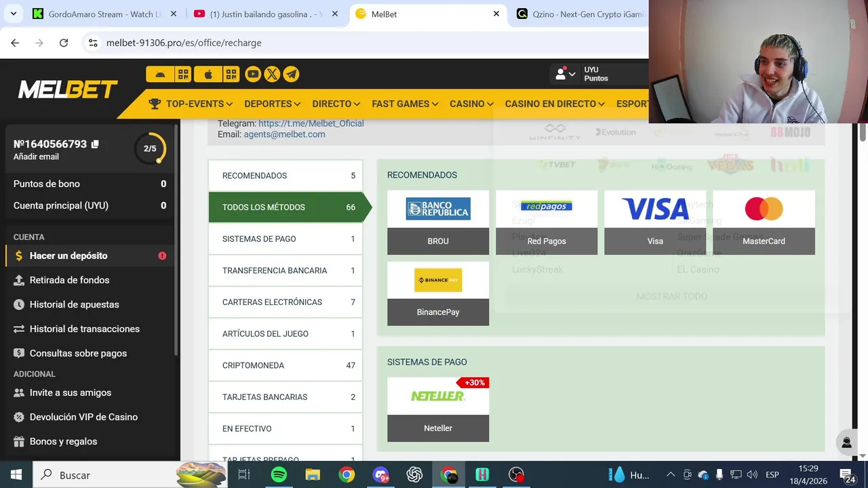Open Retirada de fondos

(x=88, y=280)
